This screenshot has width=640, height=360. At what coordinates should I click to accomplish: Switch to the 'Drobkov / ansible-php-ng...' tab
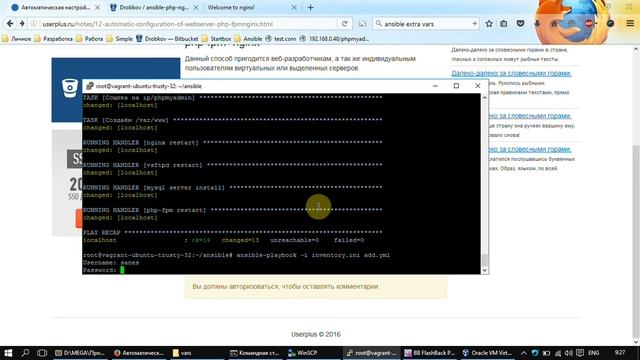click(x=153, y=7)
